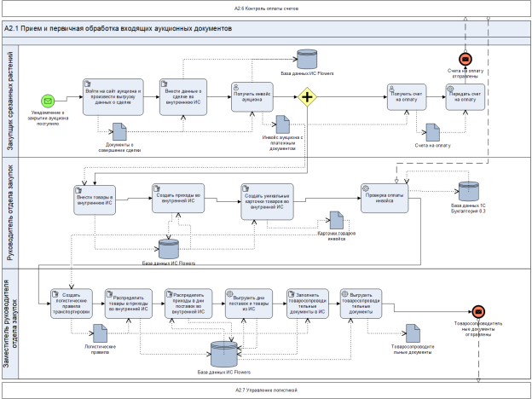Select the green message start event
The image size is (532, 399).
pyautogui.click(x=48, y=101)
